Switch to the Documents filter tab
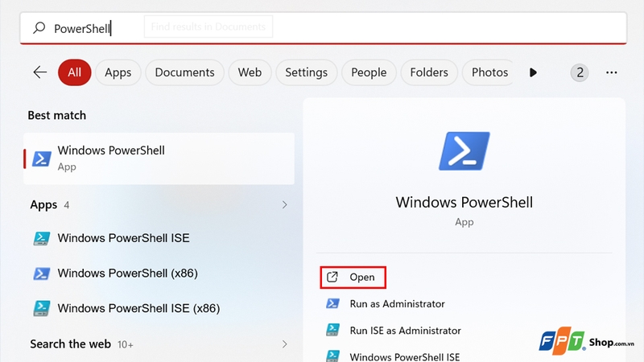The image size is (644, 362). (184, 72)
